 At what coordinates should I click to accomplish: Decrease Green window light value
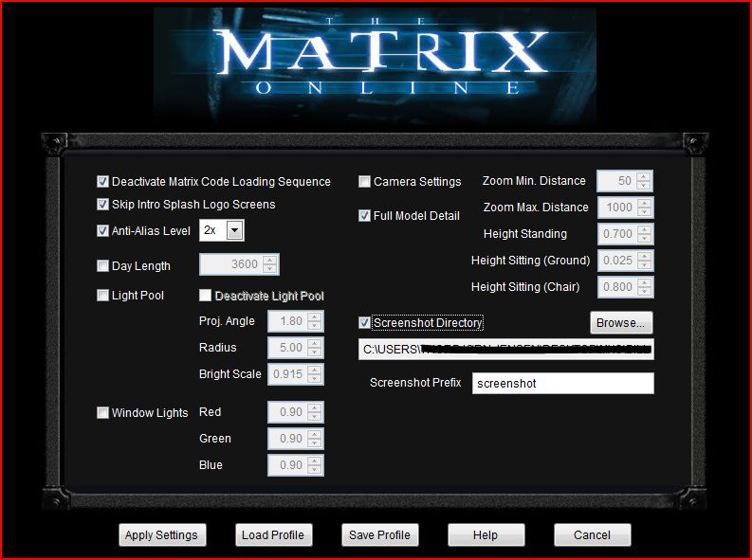(x=315, y=443)
